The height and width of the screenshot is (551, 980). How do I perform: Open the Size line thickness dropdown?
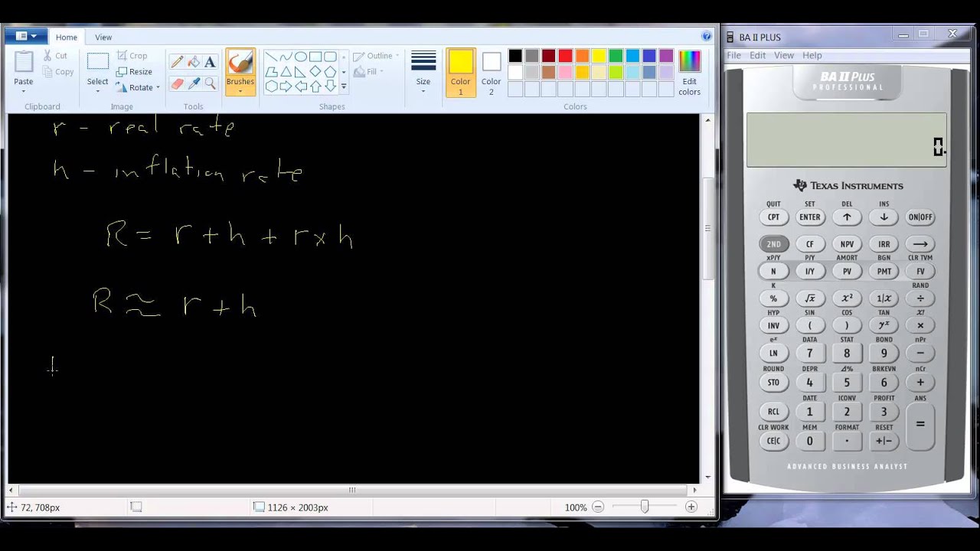pos(423,73)
